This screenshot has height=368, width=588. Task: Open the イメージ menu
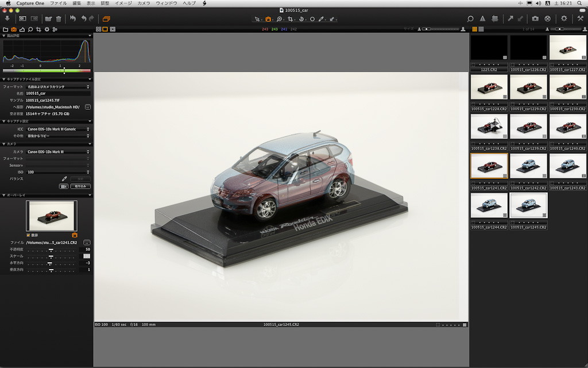point(123,3)
